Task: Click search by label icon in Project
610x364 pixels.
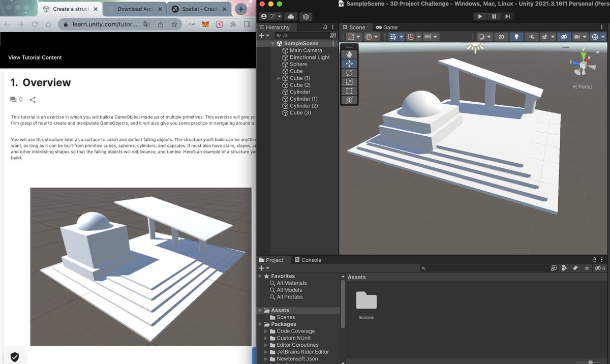Action: (x=575, y=268)
